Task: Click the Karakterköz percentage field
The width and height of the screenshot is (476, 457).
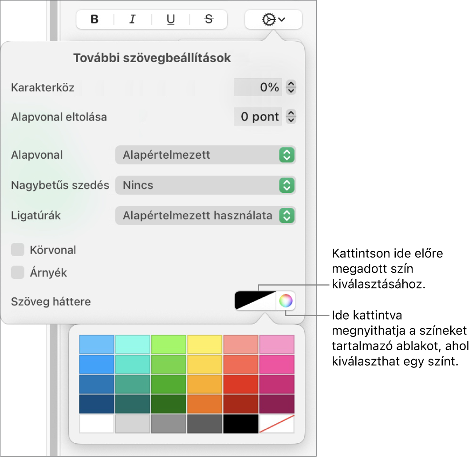Action: tap(258, 87)
